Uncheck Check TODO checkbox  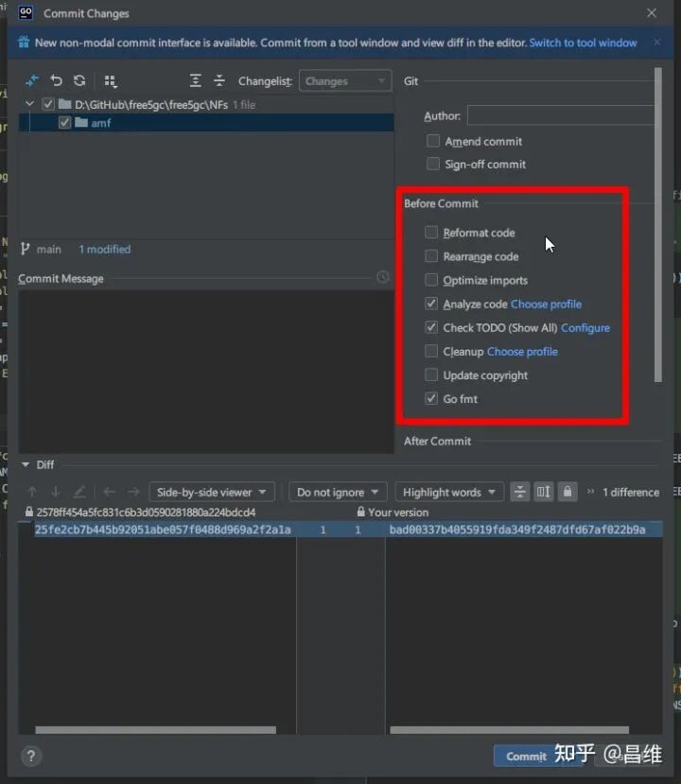(431, 327)
